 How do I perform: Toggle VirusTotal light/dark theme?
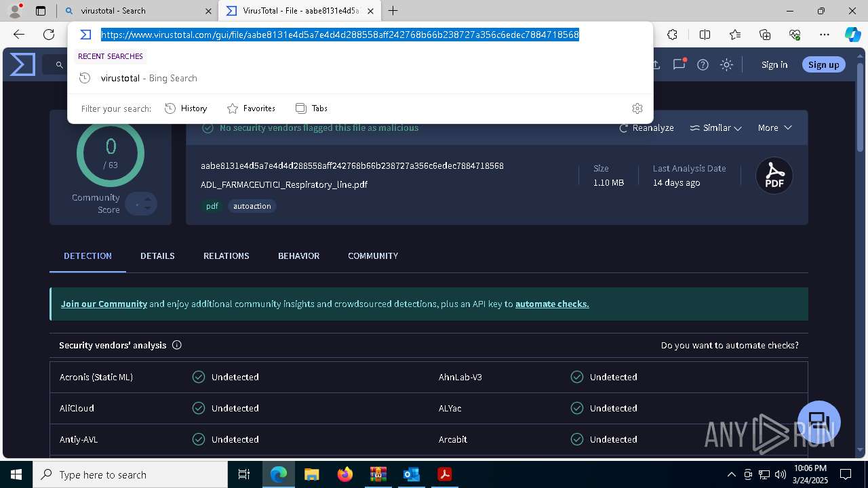[x=726, y=64]
